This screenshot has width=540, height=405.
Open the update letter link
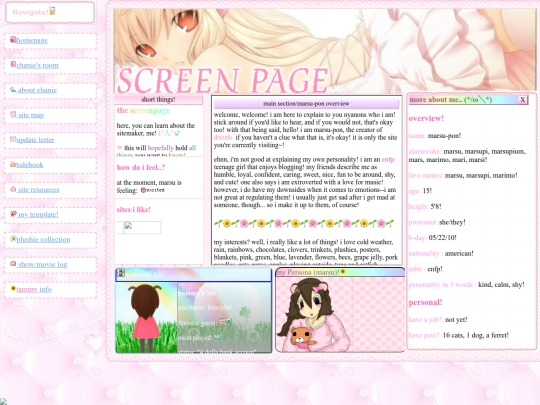35,140
